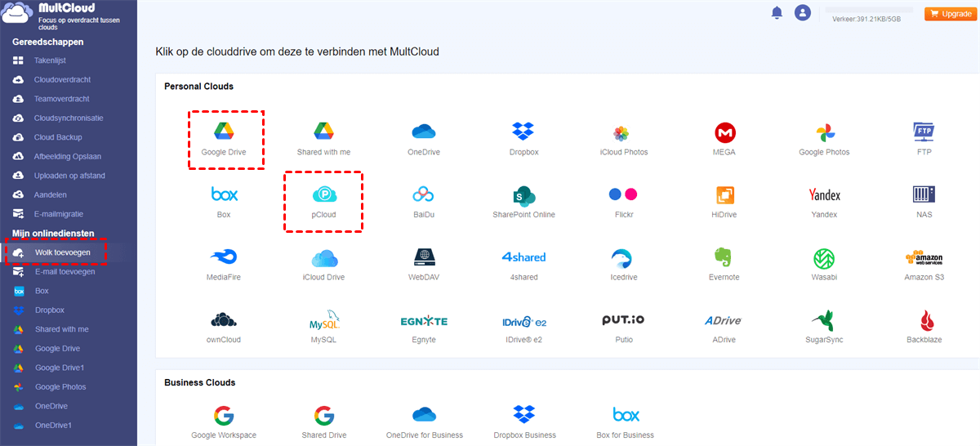The height and width of the screenshot is (446, 980).
Task: Choose the WebDAV icon
Action: [424, 257]
